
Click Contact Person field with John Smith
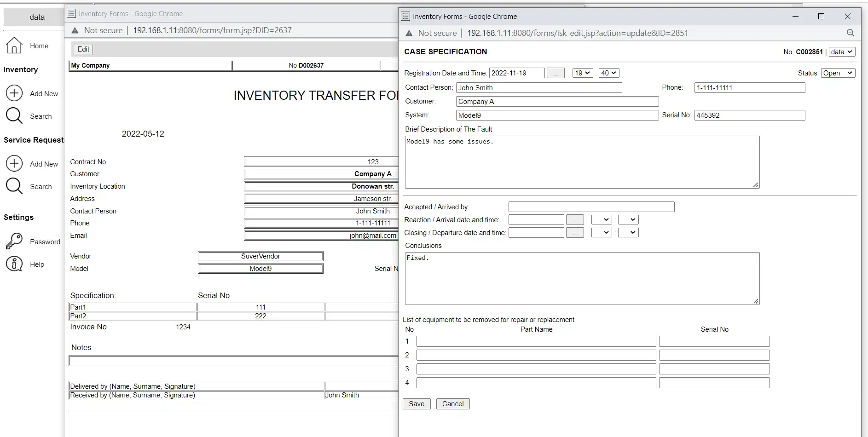539,88
